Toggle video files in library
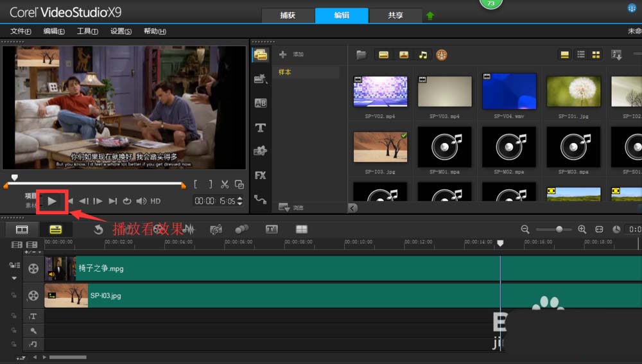The width and height of the screenshot is (642, 364). (384, 55)
